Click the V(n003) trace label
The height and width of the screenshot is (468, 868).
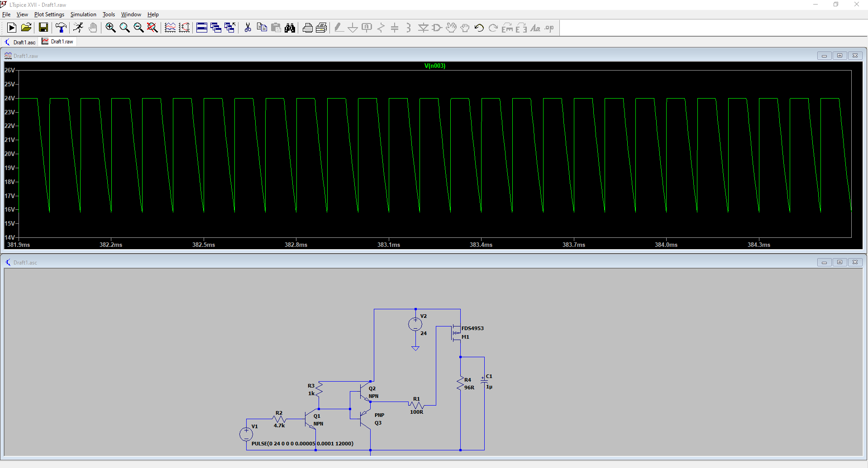434,66
